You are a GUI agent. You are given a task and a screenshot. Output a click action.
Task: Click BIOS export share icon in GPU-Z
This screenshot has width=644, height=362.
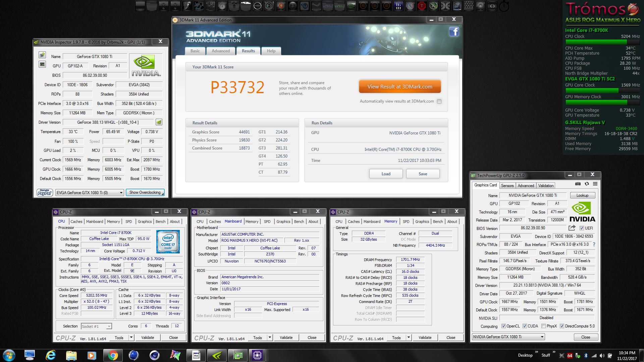[572, 228]
